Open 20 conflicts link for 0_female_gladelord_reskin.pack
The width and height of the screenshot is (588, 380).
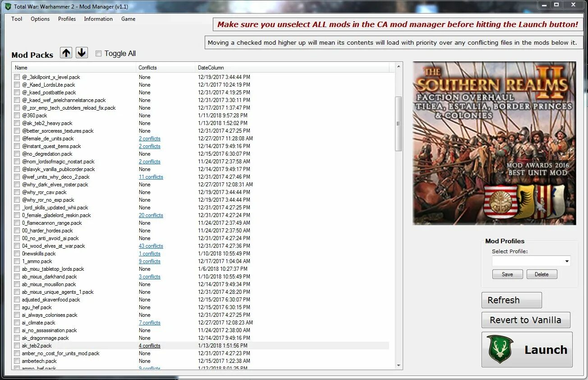tap(151, 215)
